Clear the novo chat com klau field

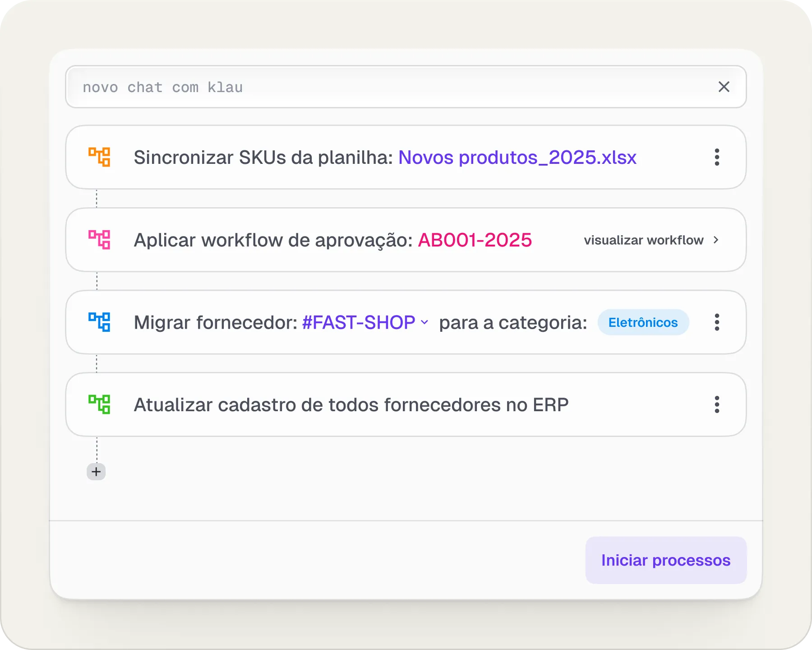[x=724, y=87]
